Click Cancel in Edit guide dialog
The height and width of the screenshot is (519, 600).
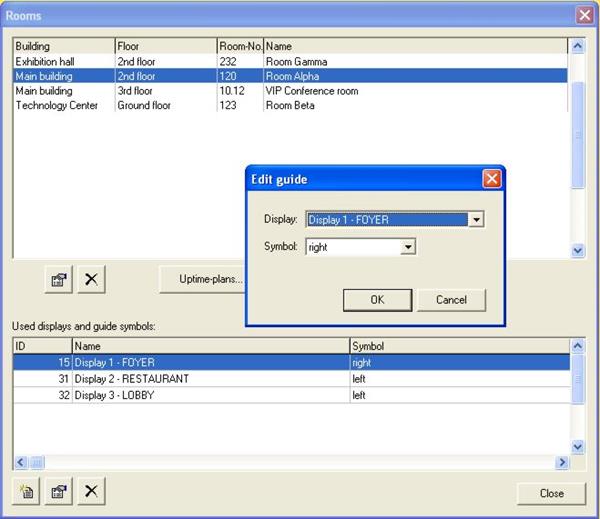coord(450,299)
